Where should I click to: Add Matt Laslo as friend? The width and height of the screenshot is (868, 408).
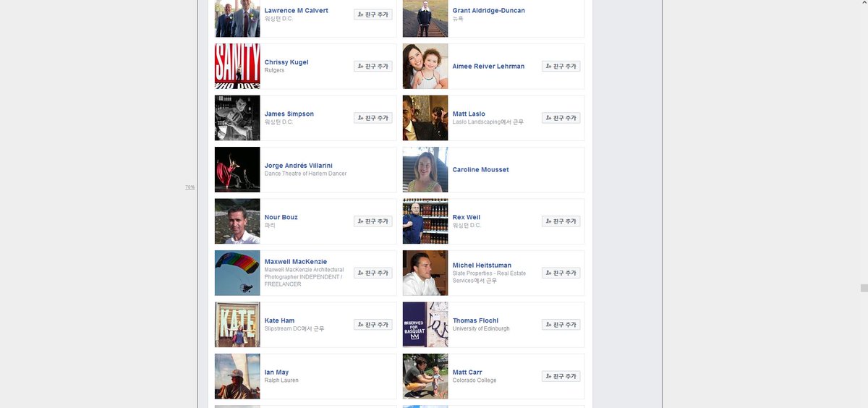coord(561,118)
